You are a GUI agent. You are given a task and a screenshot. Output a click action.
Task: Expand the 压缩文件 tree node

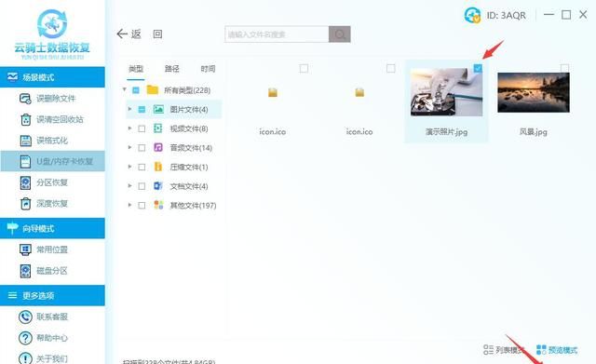[x=129, y=167]
